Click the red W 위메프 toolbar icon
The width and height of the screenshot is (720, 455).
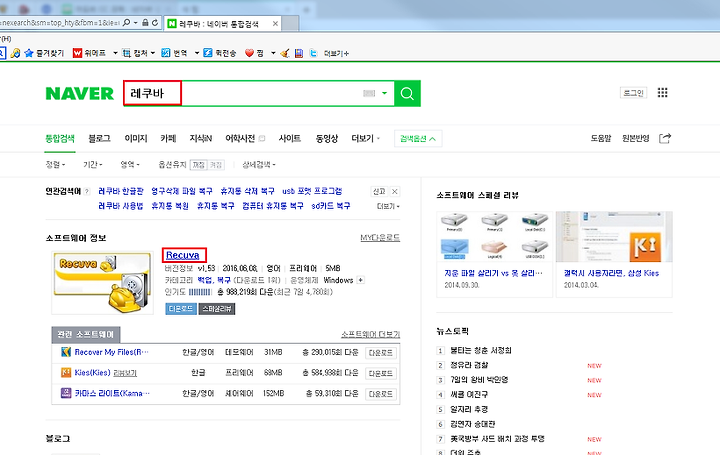click(77, 53)
